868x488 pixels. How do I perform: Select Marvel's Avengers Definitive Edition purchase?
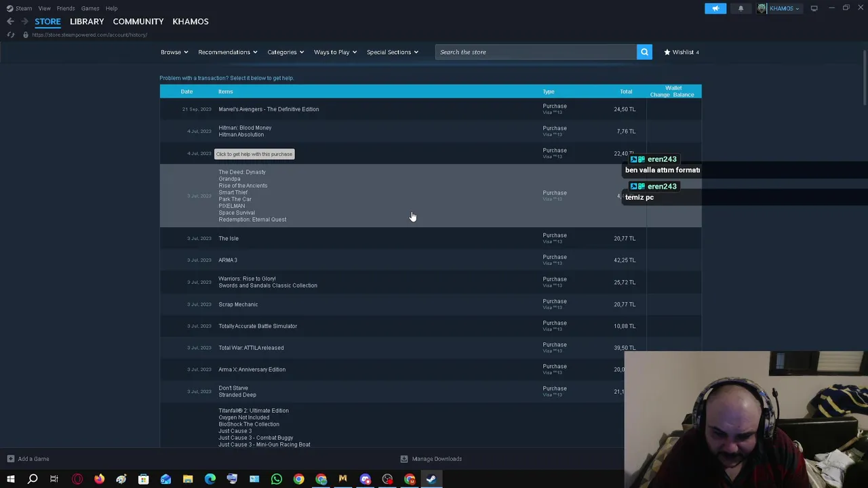[x=431, y=109]
